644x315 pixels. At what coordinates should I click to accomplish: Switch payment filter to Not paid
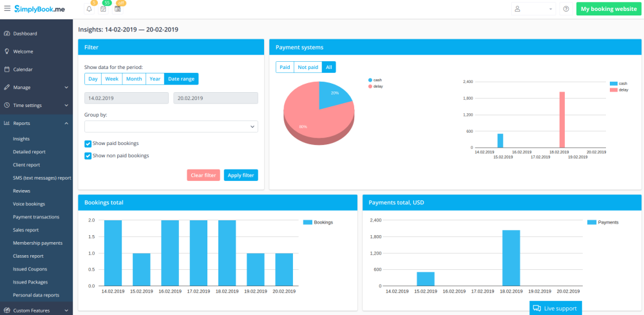[308, 67]
